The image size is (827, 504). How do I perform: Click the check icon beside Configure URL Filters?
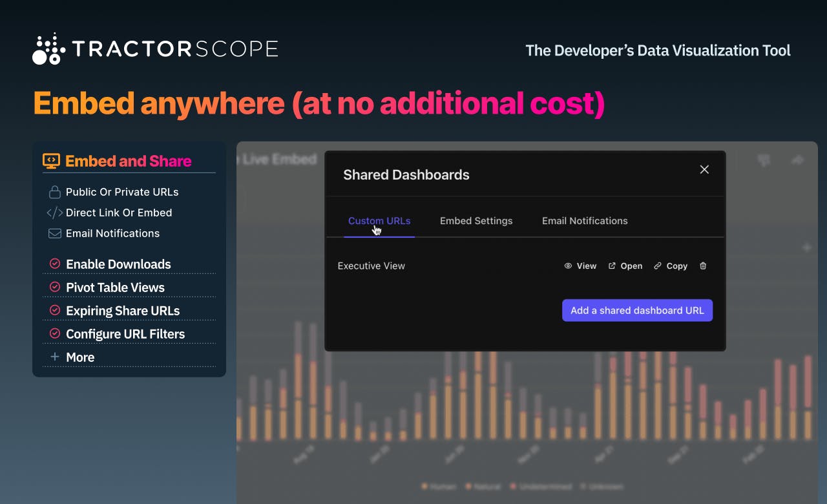pyautogui.click(x=55, y=333)
